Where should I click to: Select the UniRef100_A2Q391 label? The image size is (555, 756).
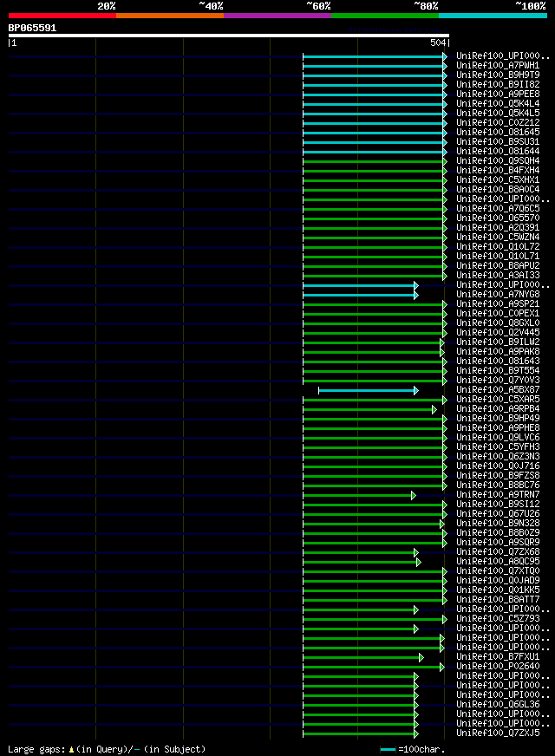(x=498, y=227)
